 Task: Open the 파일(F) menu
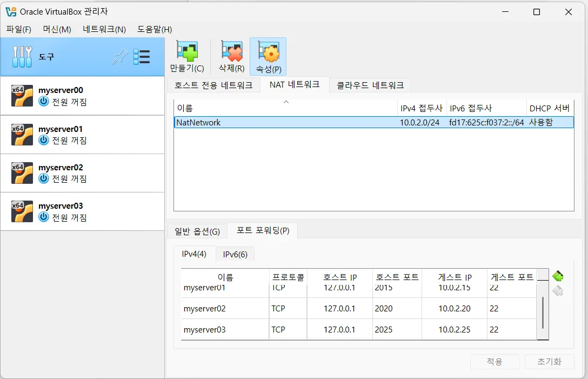19,29
